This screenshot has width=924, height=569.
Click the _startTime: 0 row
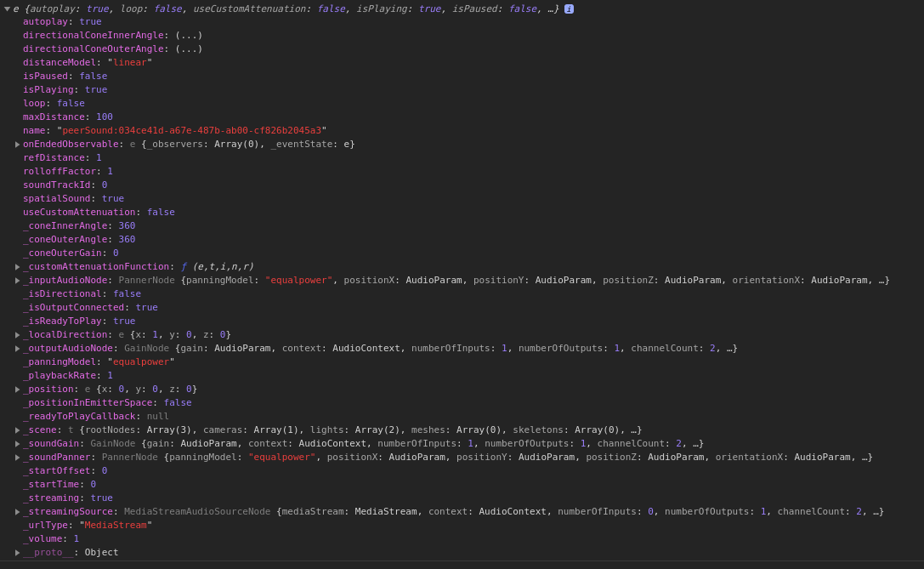59,485
